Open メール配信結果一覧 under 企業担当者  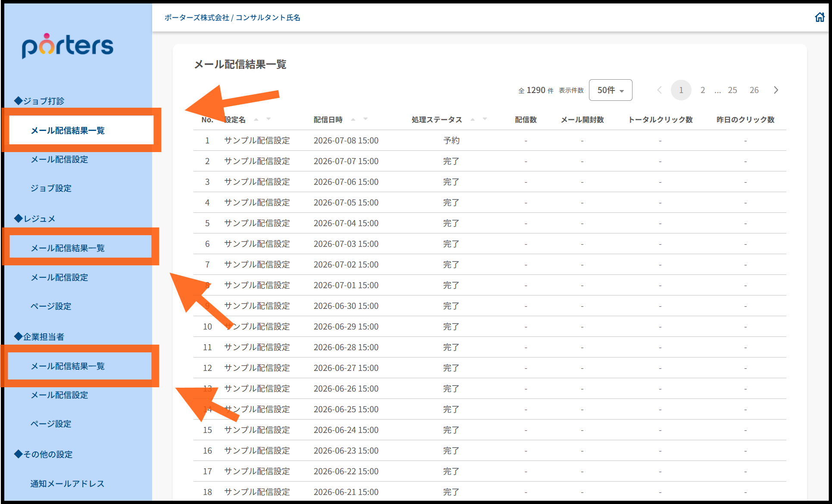(68, 366)
